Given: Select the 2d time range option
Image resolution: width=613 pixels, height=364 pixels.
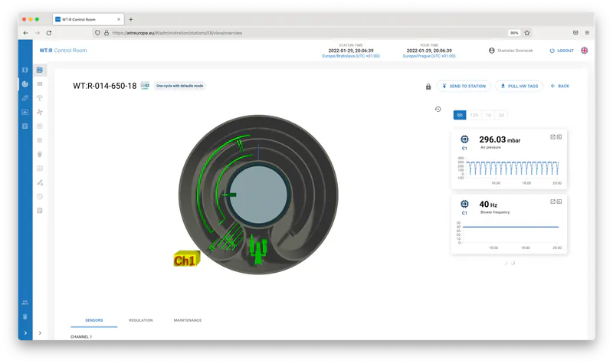Looking at the screenshot, I should tap(500, 115).
